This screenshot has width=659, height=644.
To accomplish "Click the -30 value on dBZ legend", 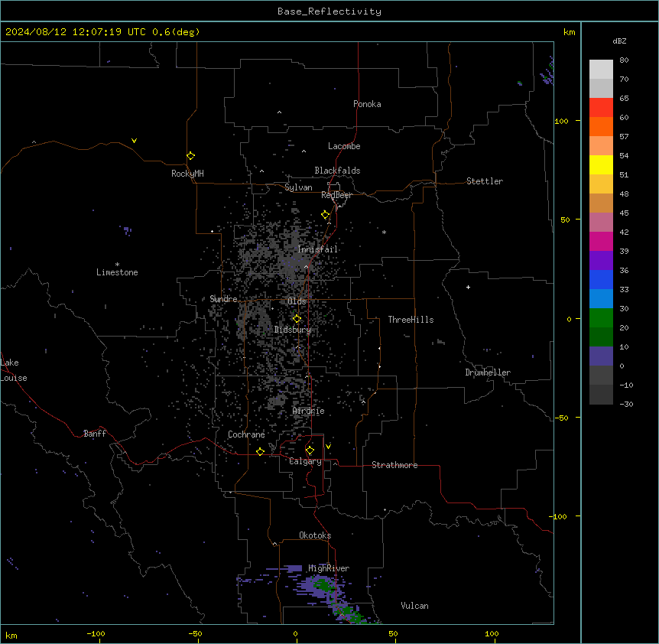I will click(626, 404).
